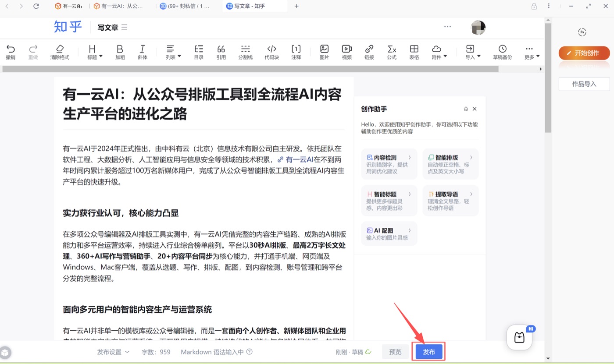
Task: Click the pin icon in 创作助手 header
Action: point(466,109)
